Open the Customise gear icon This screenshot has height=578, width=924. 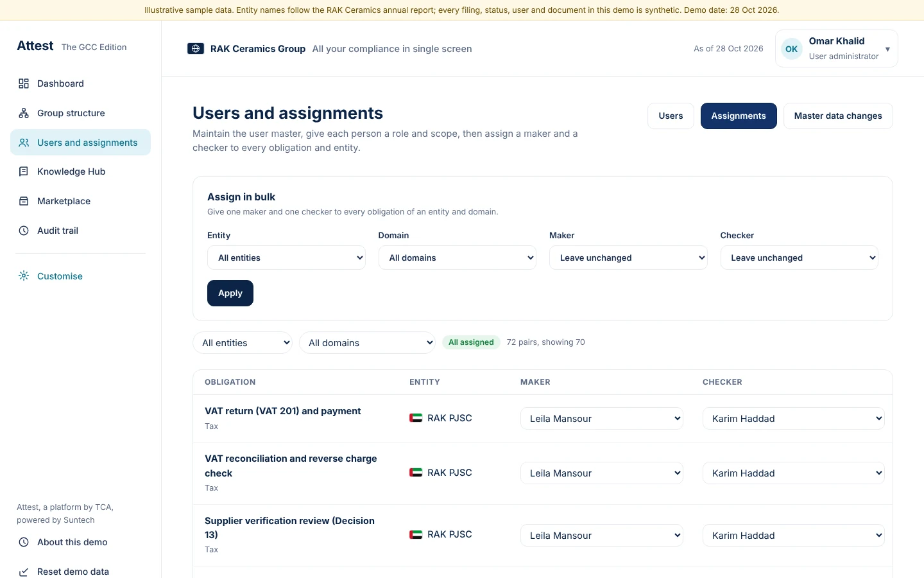tap(24, 276)
